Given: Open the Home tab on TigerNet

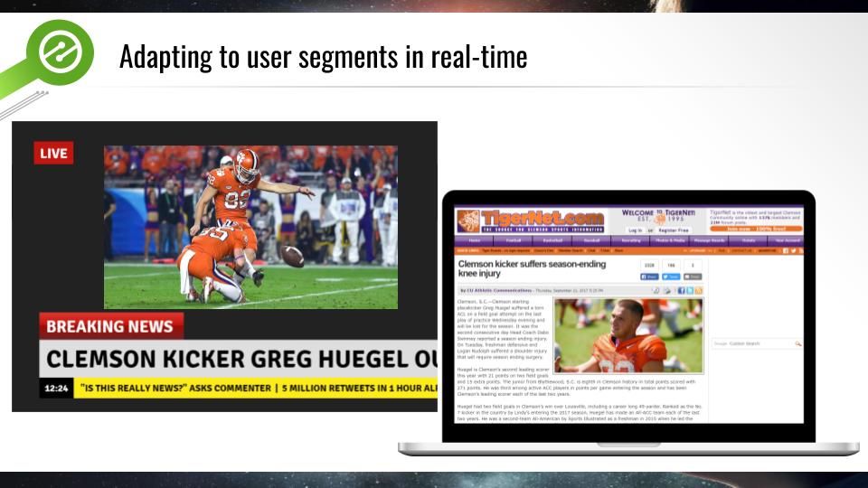Looking at the screenshot, I should (x=475, y=240).
